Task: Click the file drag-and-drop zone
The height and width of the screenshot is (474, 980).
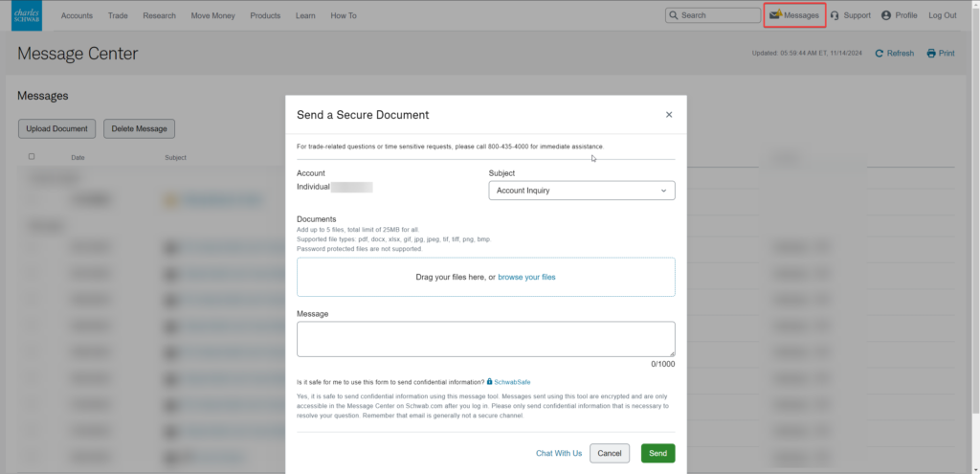Action: (485, 277)
